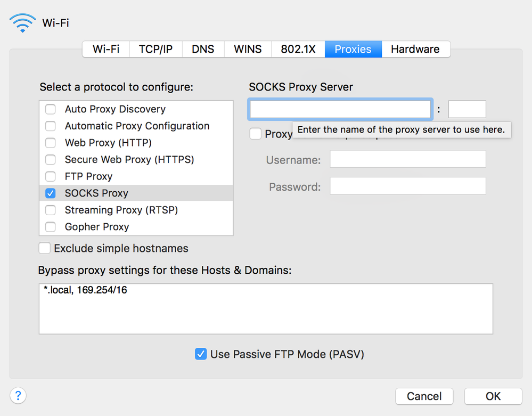The width and height of the screenshot is (532, 416).
Task: Enable the FTP Proxy checkbox
Action: pos(51,176)
